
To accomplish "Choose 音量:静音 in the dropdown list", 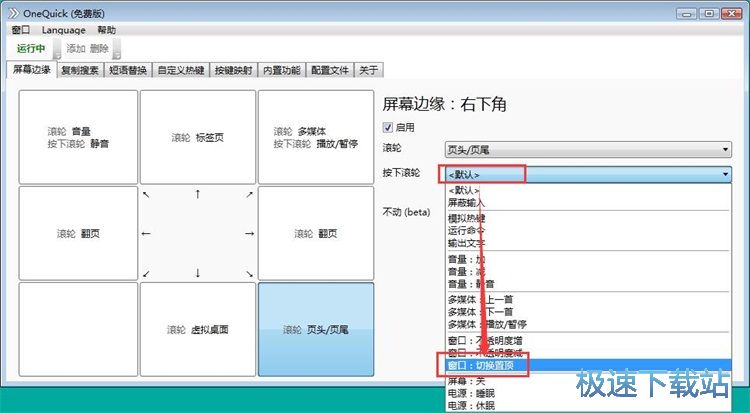I will pos(588,284).
